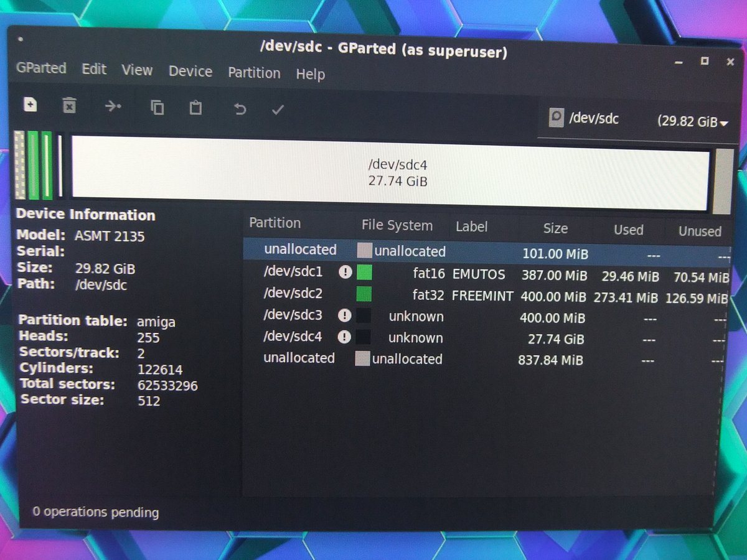The width and height of the screenshot is (747, 560).
Task: Click the EMUTOS label cell
Action: pyautogui.click(x=479, y=274)
